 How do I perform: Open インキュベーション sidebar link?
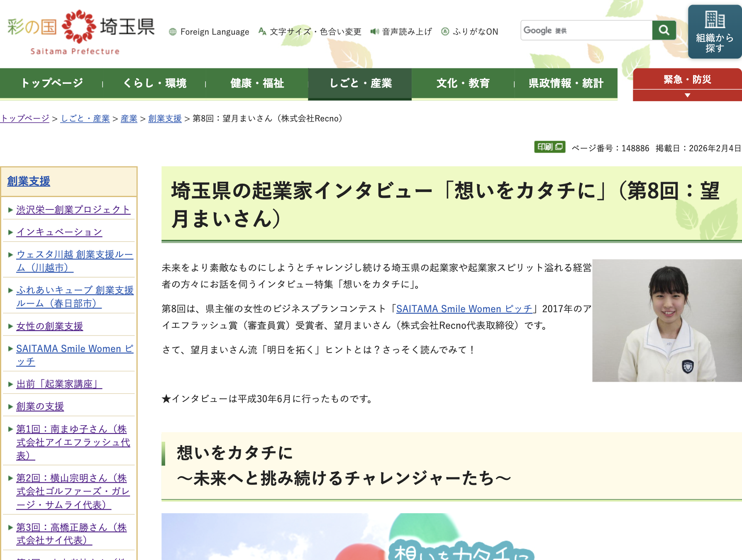pos(59,232)
